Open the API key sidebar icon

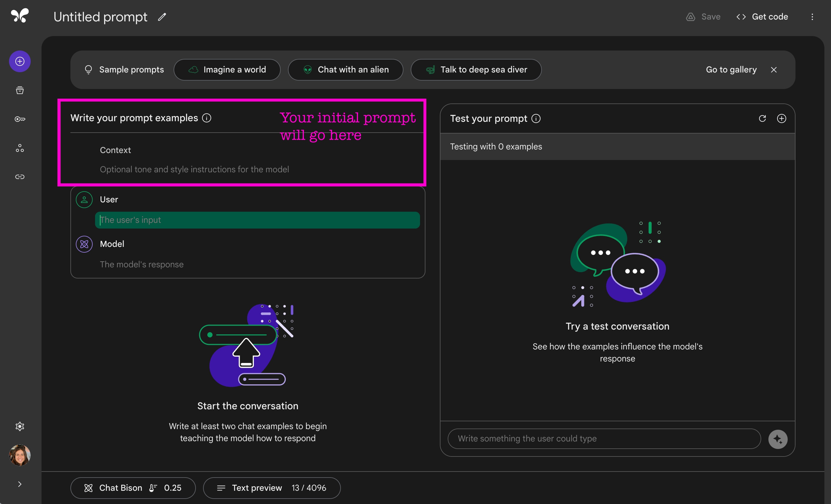(x=20, y=119)
